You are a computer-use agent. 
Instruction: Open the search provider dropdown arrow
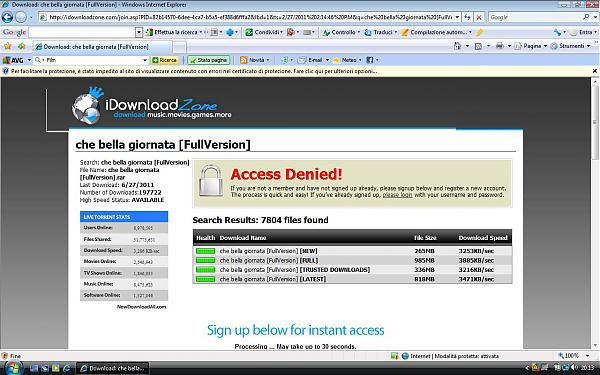(594, 17)
